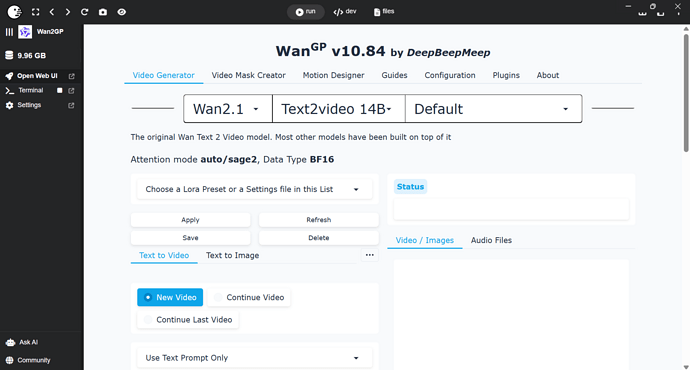Pop out Settings with its external-link icon

71,105
